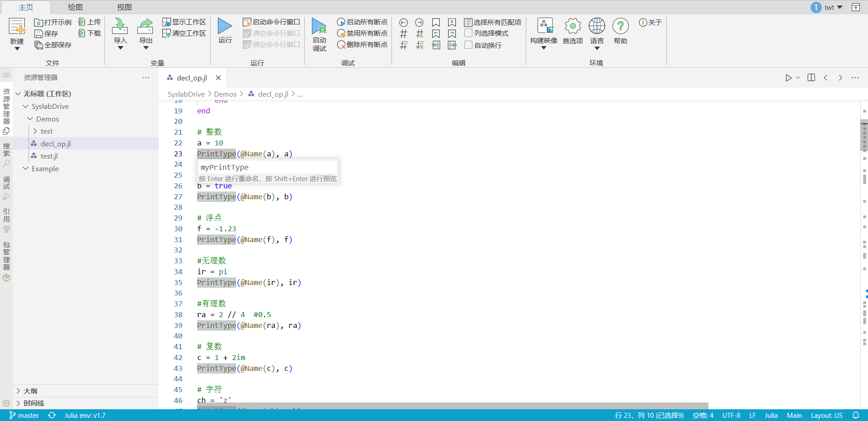The width and height of the screenshot is (868, 421).
Task: Collapse the Example folder
Action: click(26, 168)
